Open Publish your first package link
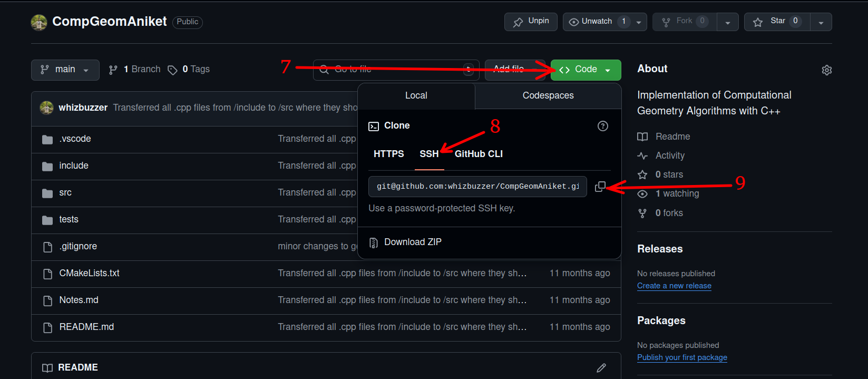868x379 pixels. click(x=682, y=357)
